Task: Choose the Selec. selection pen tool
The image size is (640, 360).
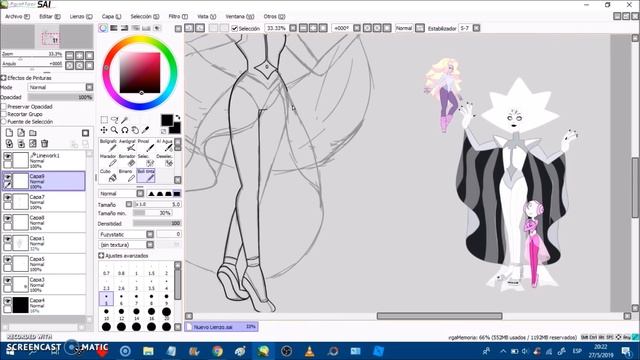Action: (146, 161)
